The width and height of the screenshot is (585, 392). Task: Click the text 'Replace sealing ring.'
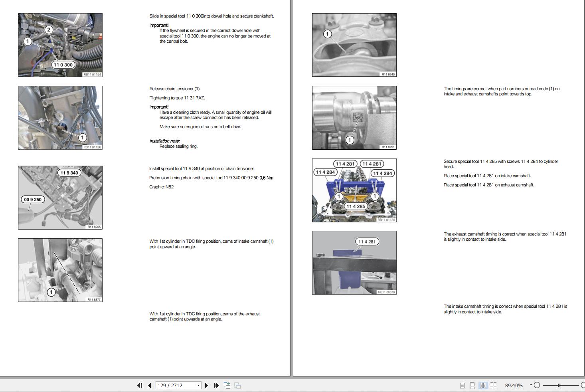(178, 146)
